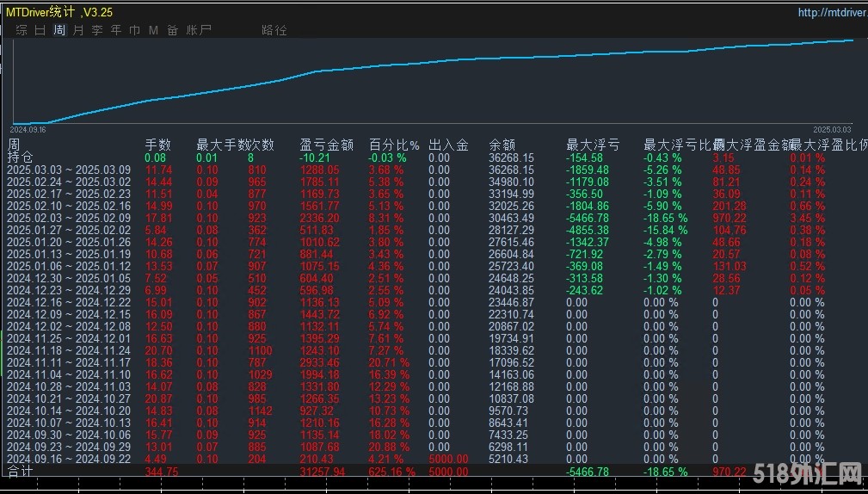Click the 盈亏金额 column header
This screenshot has width=868, height=494.
tap(326, 145)
